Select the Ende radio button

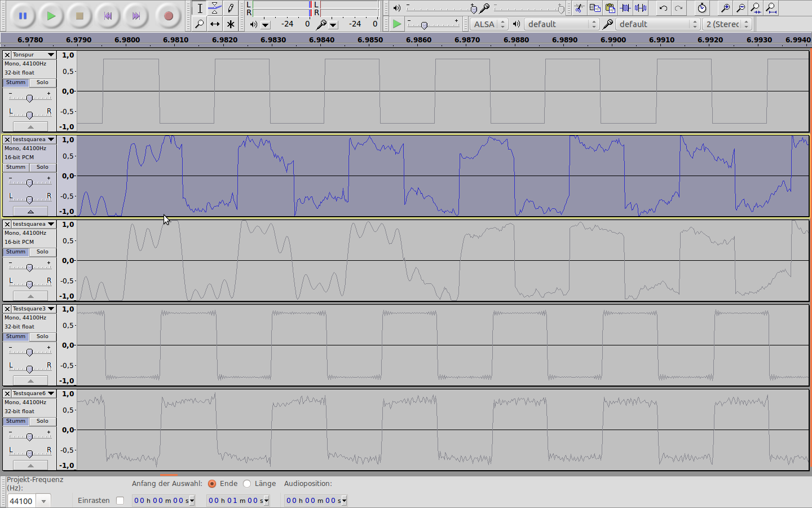(x=212, y=484)
